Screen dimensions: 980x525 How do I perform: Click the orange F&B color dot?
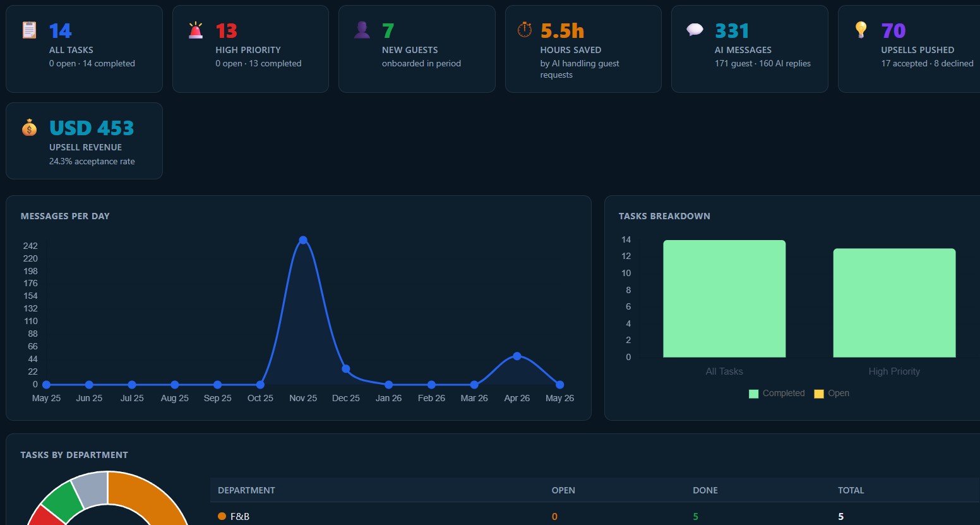[222, 516]
